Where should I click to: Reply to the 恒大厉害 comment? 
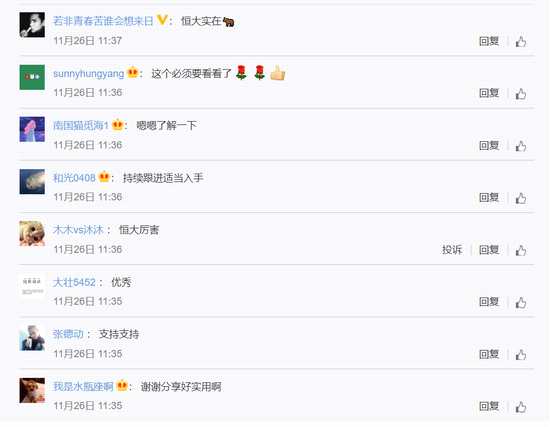(489, 250)
